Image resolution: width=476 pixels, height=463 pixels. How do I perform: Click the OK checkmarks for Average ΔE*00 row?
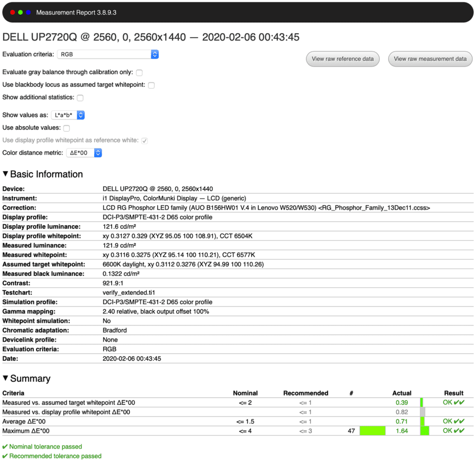pyautogui.click(x=454, y=421)
